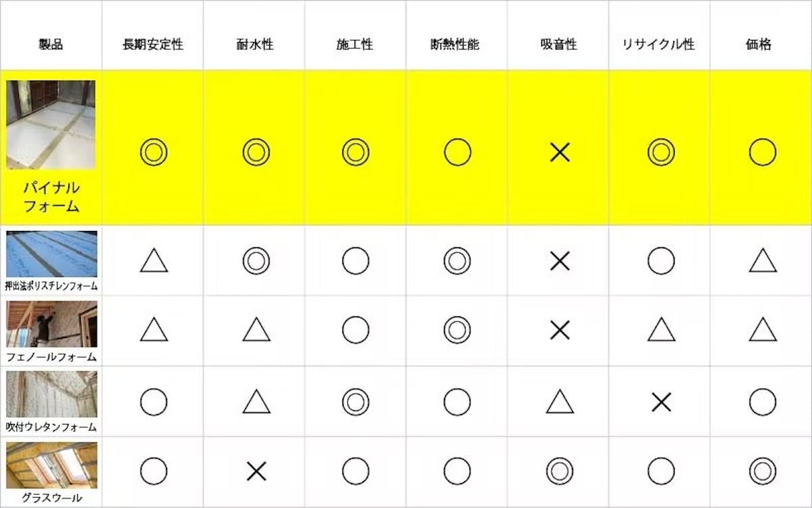This screenshot has height=508, width=812.
Task: Open the 吹付ウレタンフォーム photo
Action: point(51,394)
